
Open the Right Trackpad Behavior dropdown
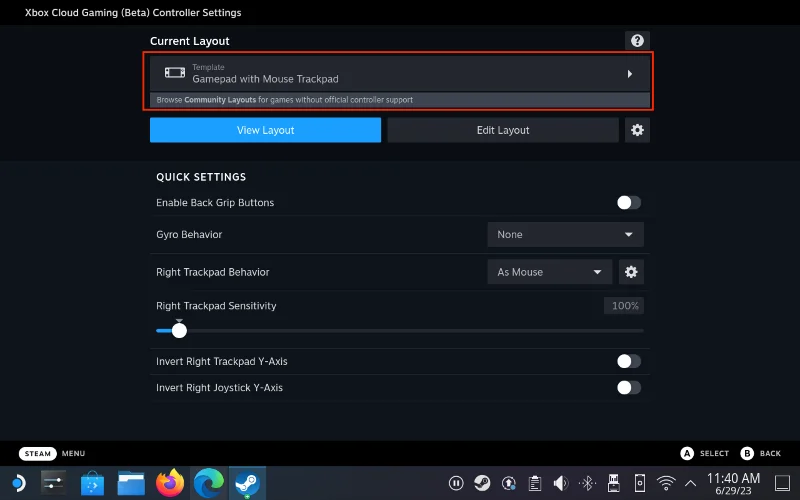(548, 271)
